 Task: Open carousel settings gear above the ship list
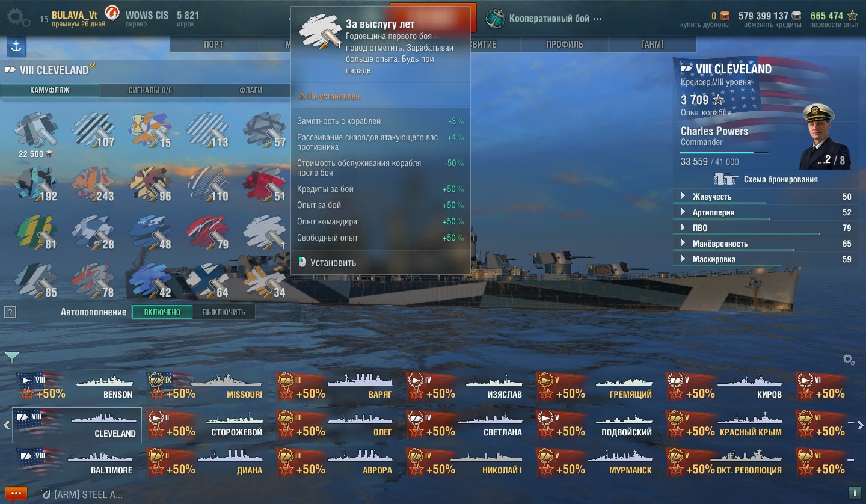pos(849,360)
